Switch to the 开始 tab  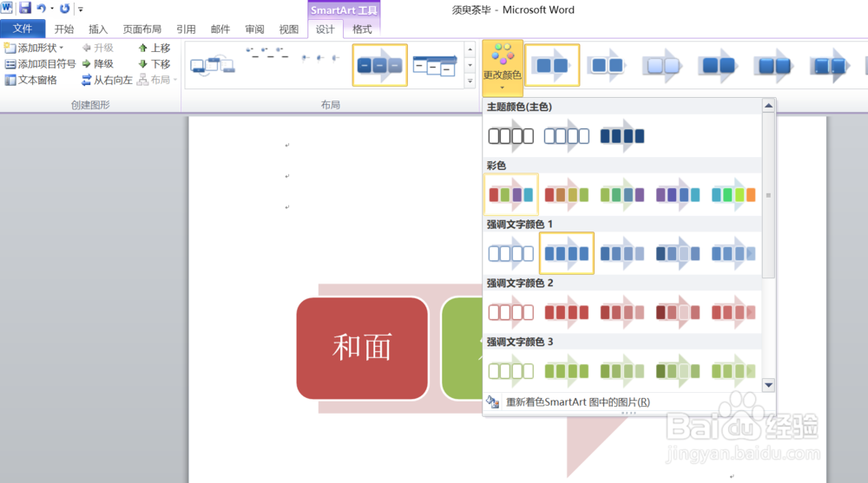pos(63,29)
